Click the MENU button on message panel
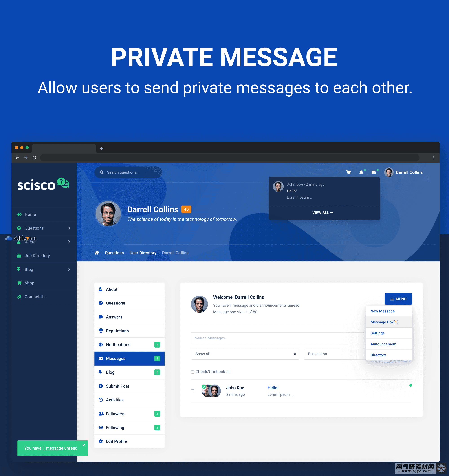The image size is (449, 476). (x=397, y=298)
